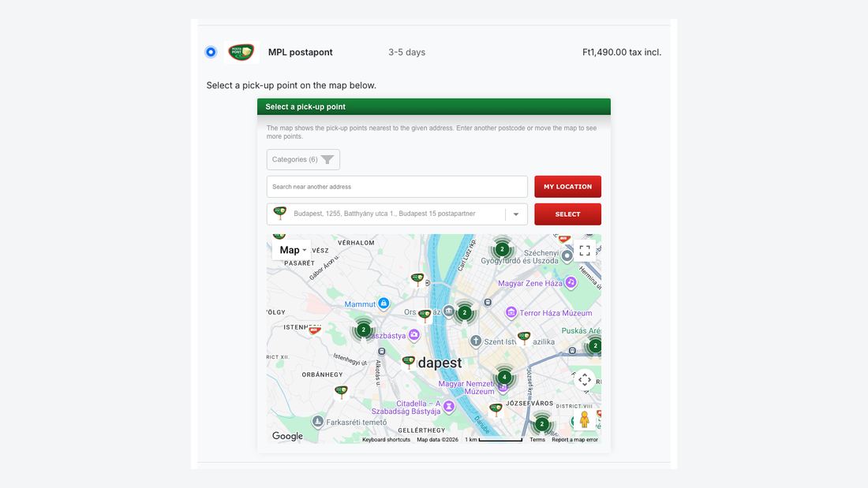The height and width of the screenshot is (488, 868).
Task: Open map Keyboard shortcuts
Action: tap(387, 440)
